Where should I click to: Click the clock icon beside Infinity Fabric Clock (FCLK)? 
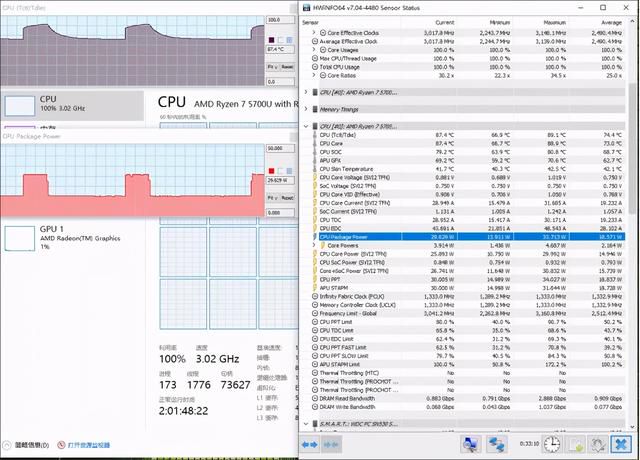pos(315,296)
